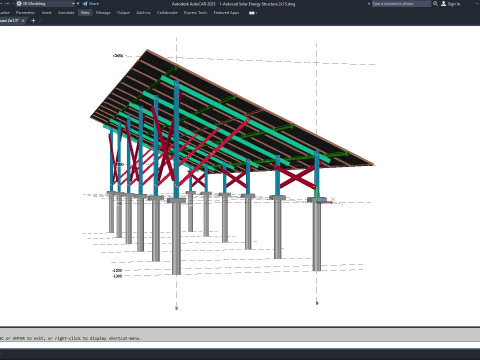
Task: Close the Solar Energy Structure drawing tab
Action: [x=23, y=21]
